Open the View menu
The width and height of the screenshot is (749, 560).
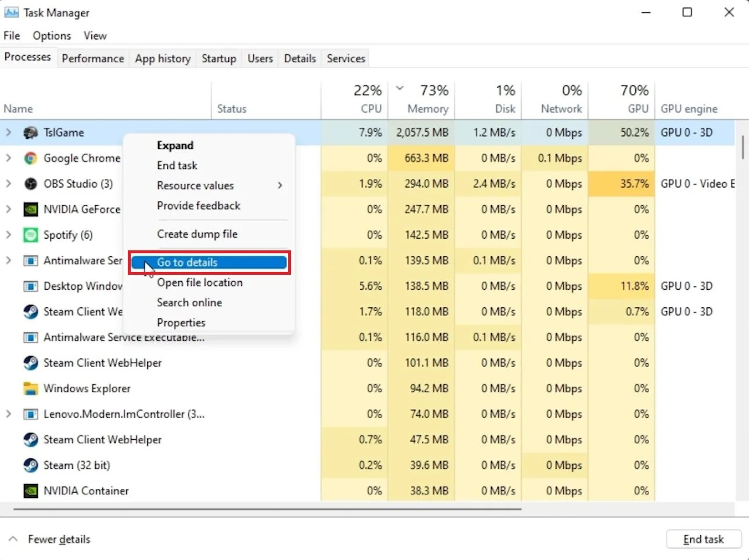coord(95,35)
